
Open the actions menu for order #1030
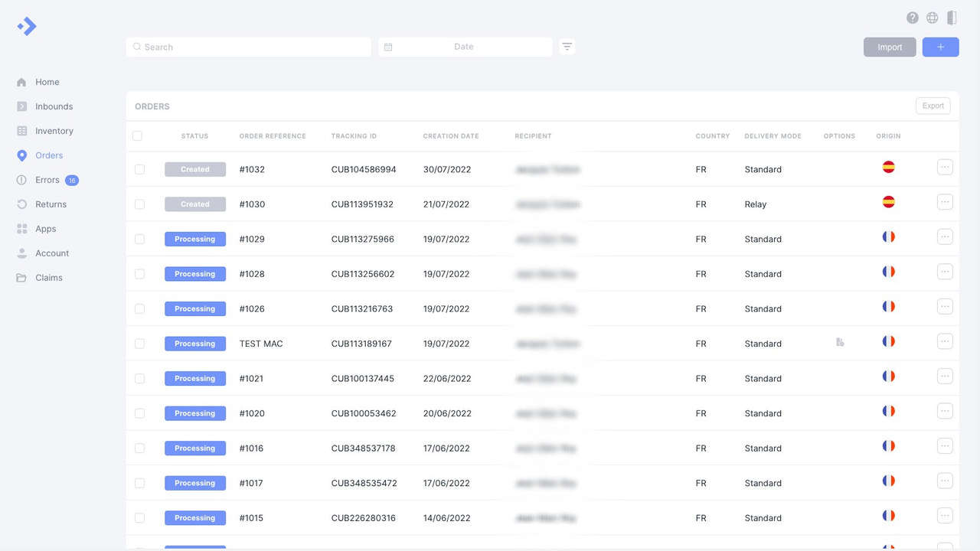point(945,201)
